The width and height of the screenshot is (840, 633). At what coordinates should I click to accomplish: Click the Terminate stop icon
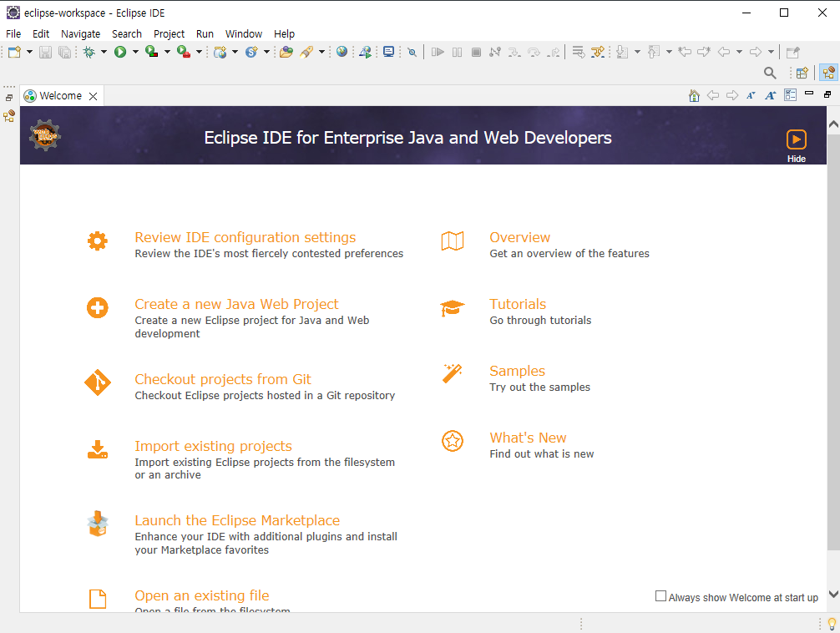(476, 52)
